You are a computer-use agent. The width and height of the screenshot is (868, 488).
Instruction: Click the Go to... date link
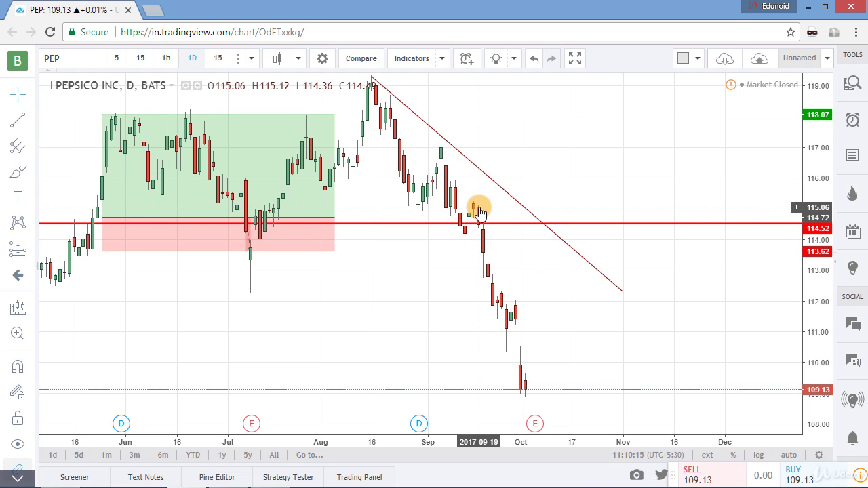click(x=309, y=455)
